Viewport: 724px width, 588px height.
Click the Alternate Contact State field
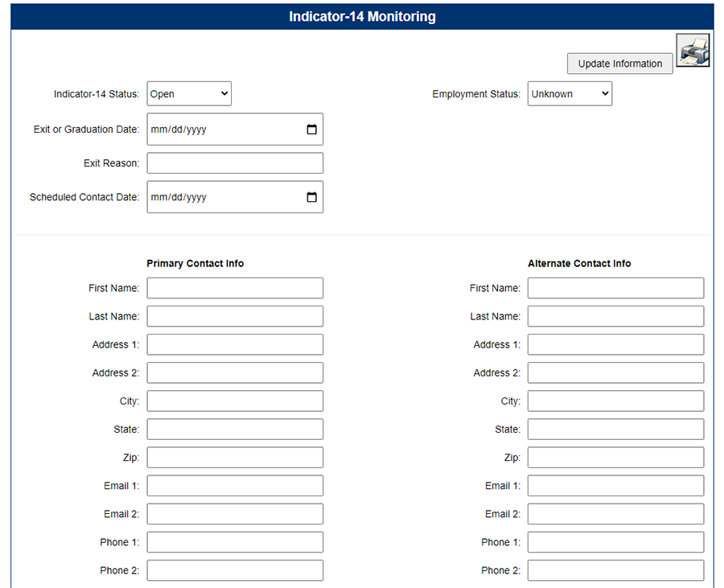tap(615, 430)
